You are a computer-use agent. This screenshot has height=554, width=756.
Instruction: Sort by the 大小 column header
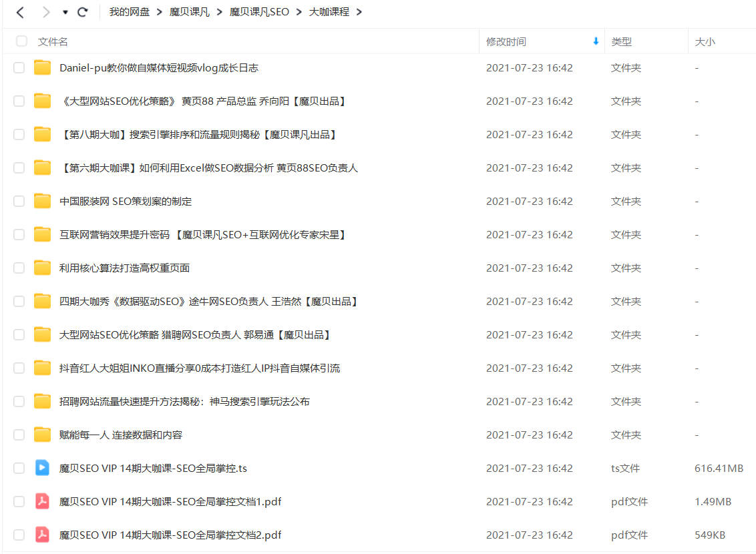tap(705, 42)
